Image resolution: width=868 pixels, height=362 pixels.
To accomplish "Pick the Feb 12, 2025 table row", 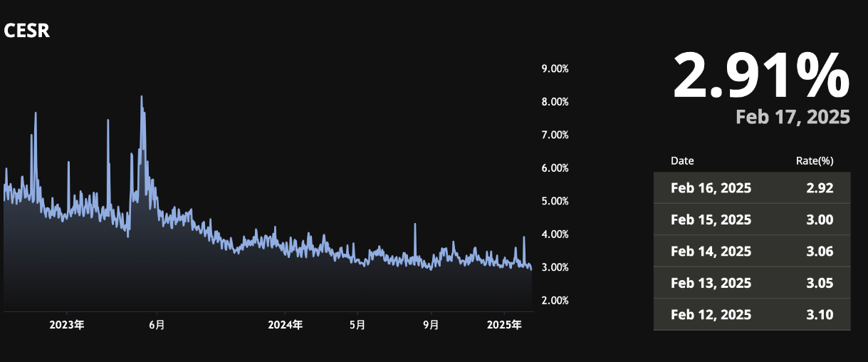I will click(751, 314).
